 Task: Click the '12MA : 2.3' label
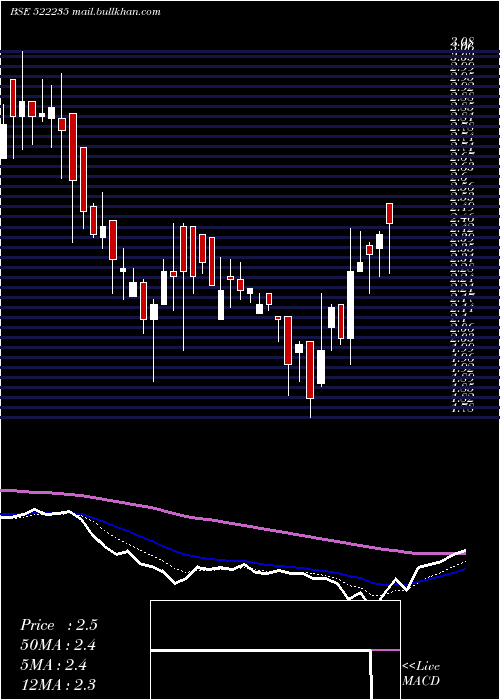coord(58,684)
